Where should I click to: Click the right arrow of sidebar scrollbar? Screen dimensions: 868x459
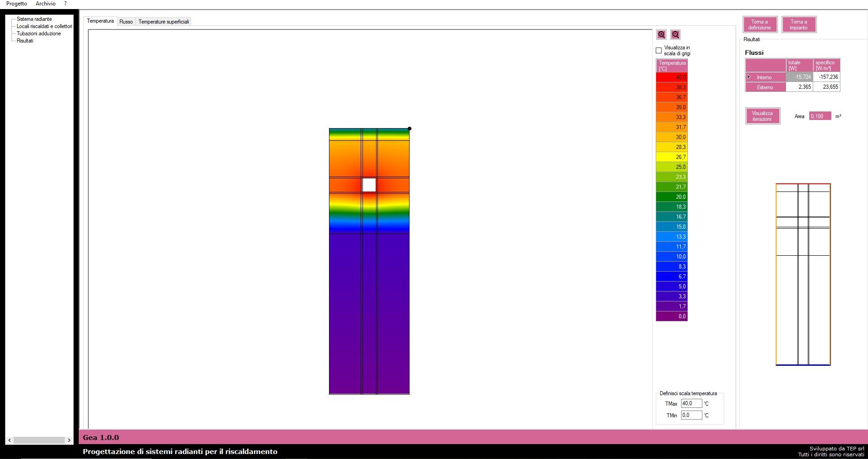click(x=69, y=440)
